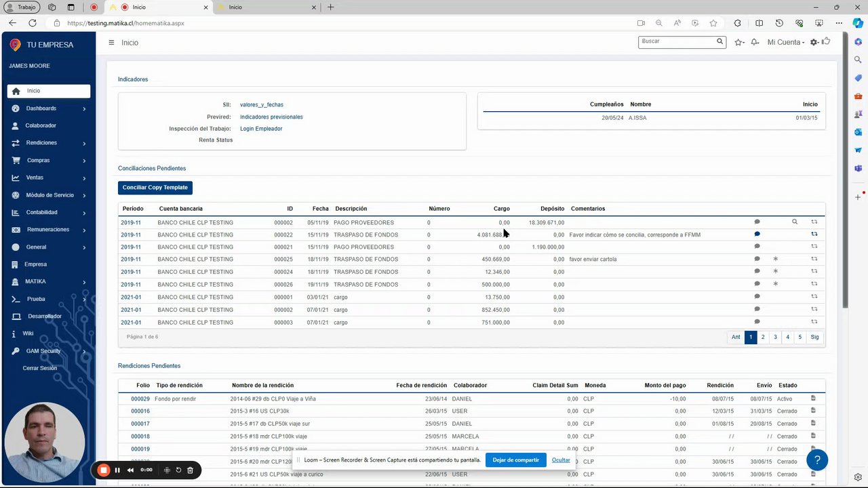Expand Remuneraciones sidebar menu

[49, 230]
